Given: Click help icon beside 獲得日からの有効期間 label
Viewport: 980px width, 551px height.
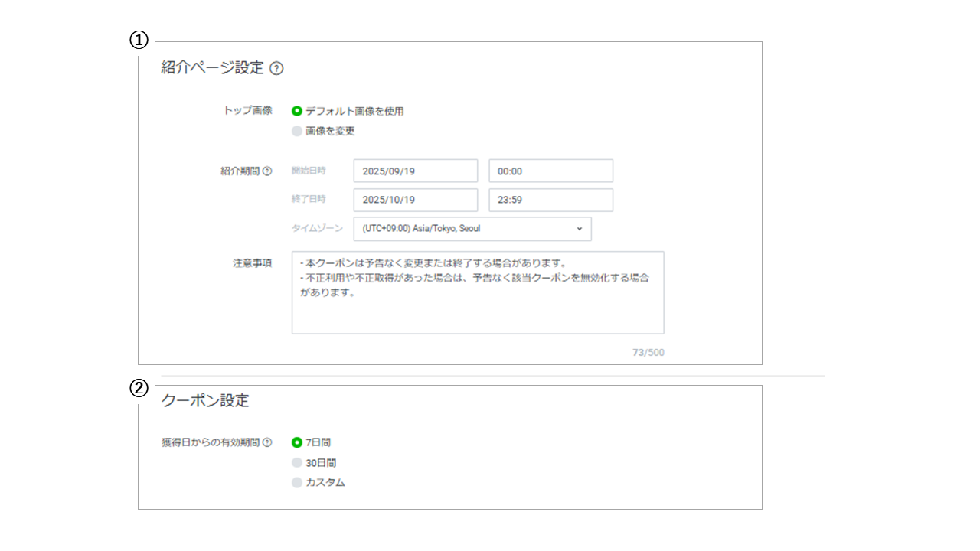Looking at the screenshot, I should [267, 442].
